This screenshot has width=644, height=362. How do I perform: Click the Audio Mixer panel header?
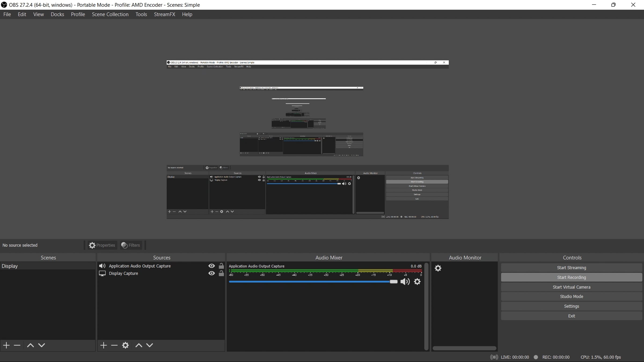[x=329, y=257]
